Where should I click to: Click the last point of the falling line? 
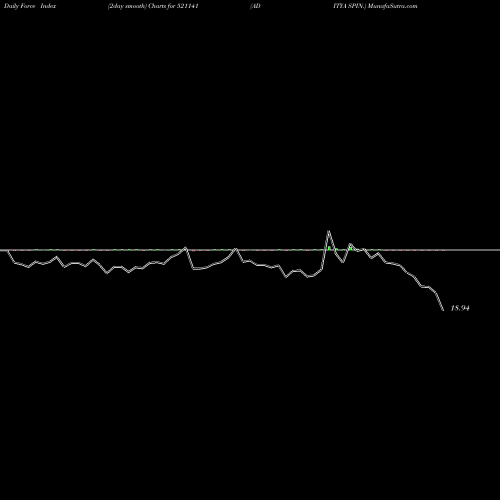click(443, 310)
